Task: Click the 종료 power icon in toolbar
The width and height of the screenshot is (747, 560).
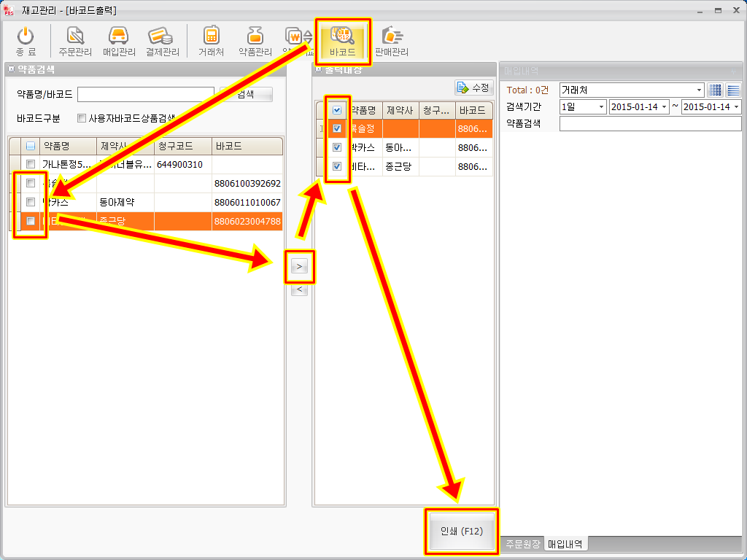Action: [x=26, y=41]
